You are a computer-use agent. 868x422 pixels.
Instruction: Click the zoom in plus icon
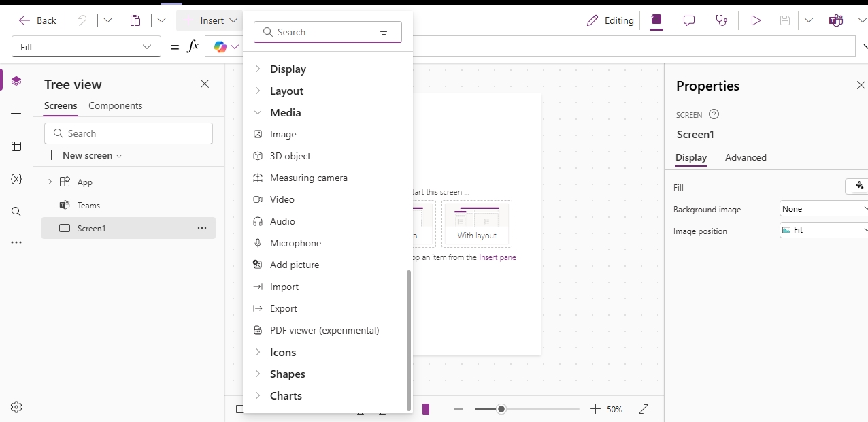pyautogui.click(x=595, y=409)
